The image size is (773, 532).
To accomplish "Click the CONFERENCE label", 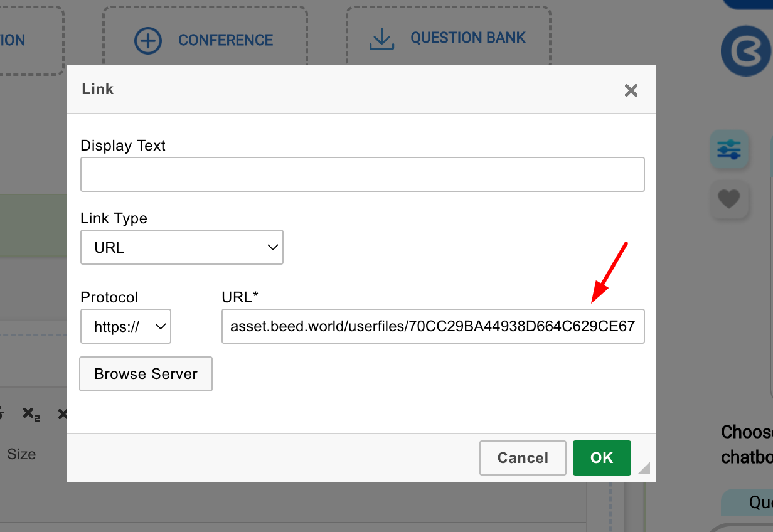I will pos(225,41).
